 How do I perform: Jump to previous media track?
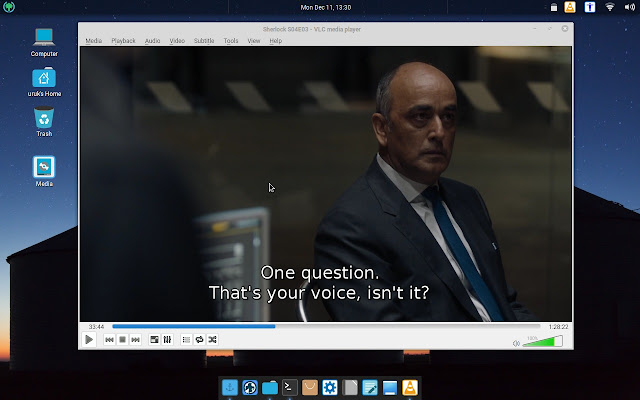(x=109, y=340)
